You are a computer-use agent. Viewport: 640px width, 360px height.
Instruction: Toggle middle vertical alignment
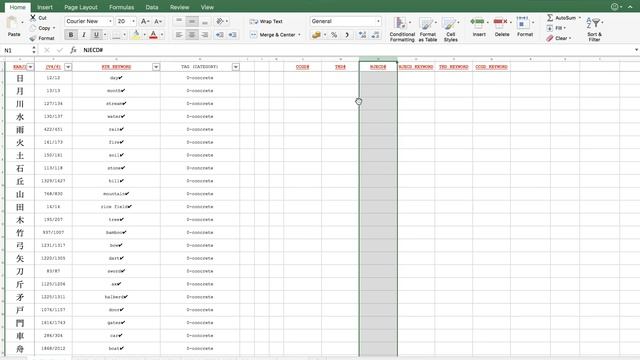192,21
